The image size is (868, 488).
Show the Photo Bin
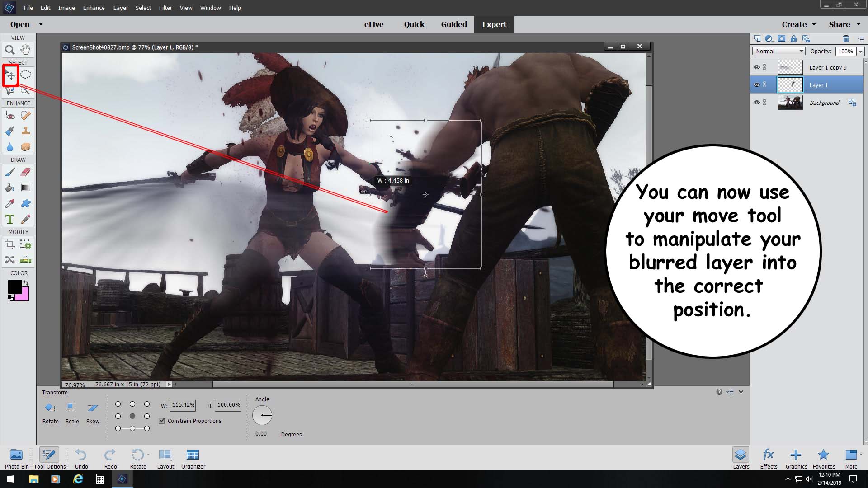click(x=17, y=458)
